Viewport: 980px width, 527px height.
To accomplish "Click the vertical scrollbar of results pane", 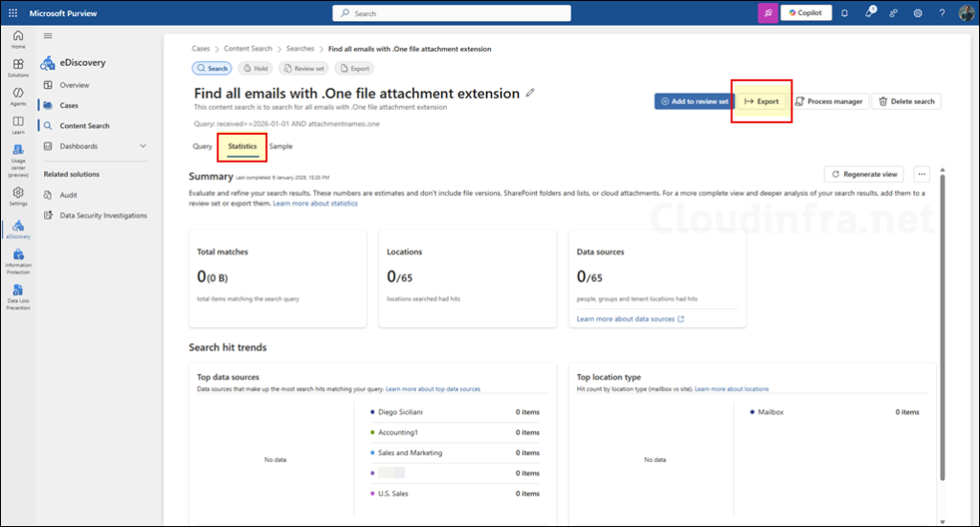I will [943, 328].
